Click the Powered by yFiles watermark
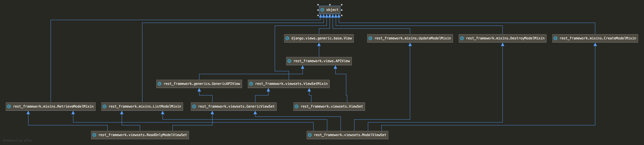 pyautogui.click(x=18, y=141)
